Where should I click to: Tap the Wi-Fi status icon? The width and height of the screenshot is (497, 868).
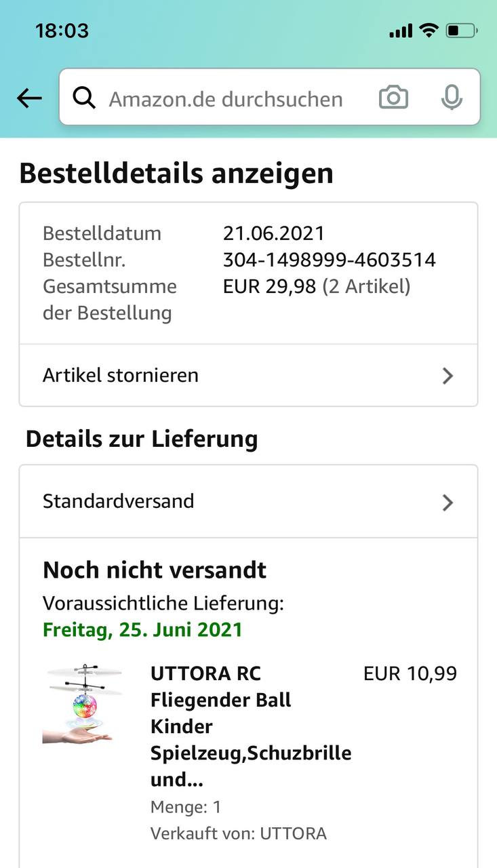click(x=429, y=31)
